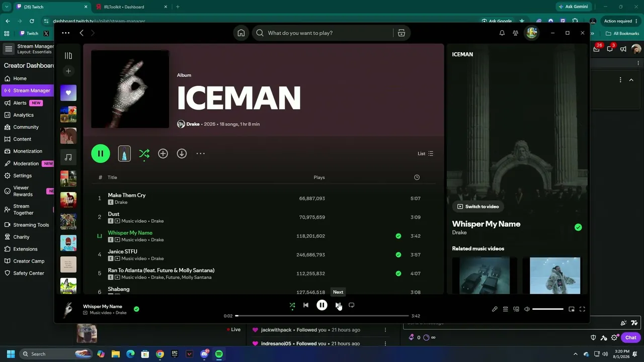644x362 pixels.
Task: Sort tracks by the Title column header
Action: (x=112, y=177)
